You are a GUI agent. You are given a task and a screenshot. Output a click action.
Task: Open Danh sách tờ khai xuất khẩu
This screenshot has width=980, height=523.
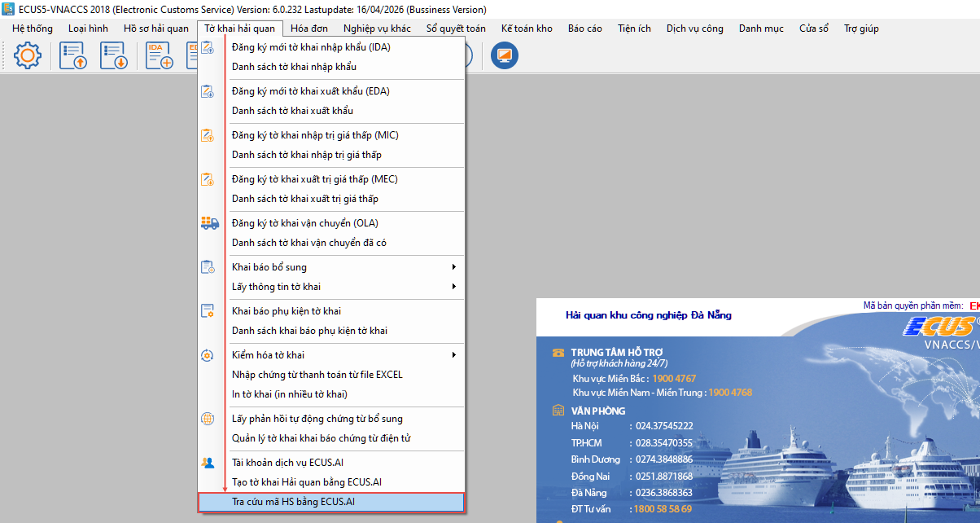click(x=292, y=111)
